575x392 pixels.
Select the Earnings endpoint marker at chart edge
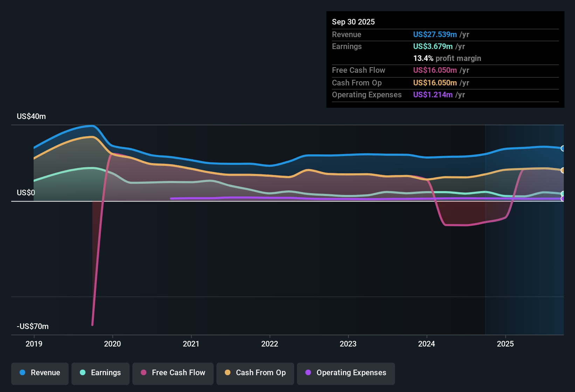tap(563, 193)
